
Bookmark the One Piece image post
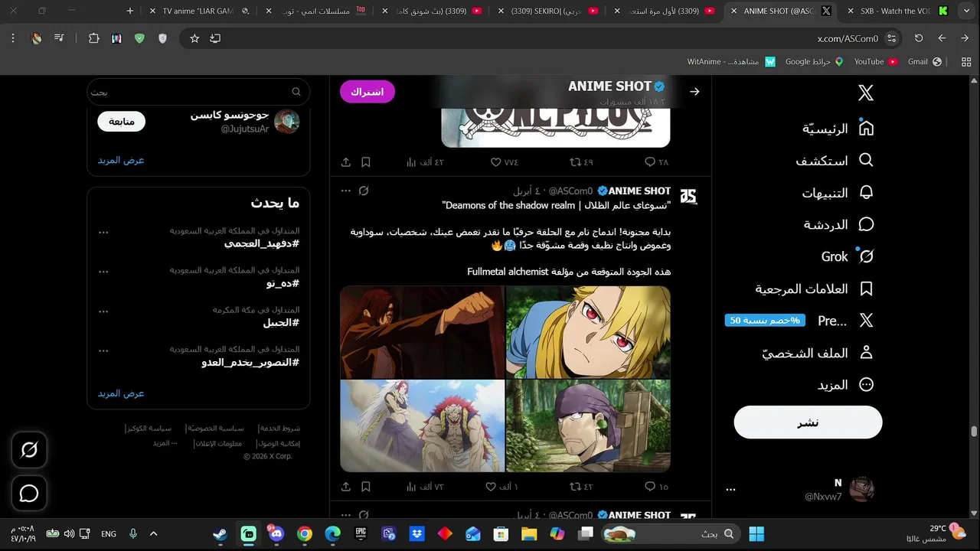point(366,162)
